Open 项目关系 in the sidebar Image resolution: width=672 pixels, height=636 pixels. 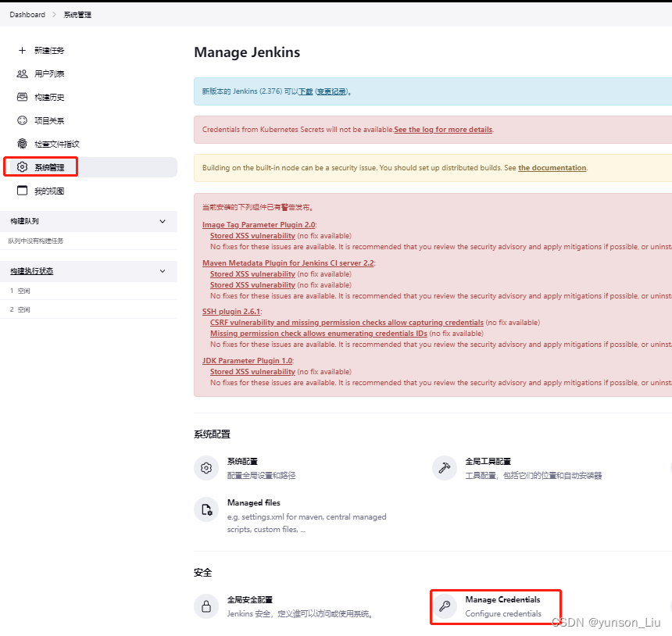coord(49,120)
